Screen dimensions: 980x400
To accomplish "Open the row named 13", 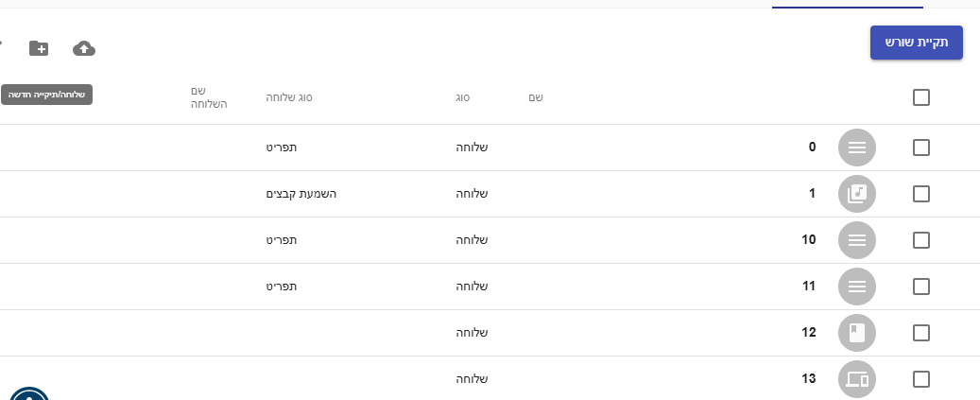I will click(x=809, y=379).
